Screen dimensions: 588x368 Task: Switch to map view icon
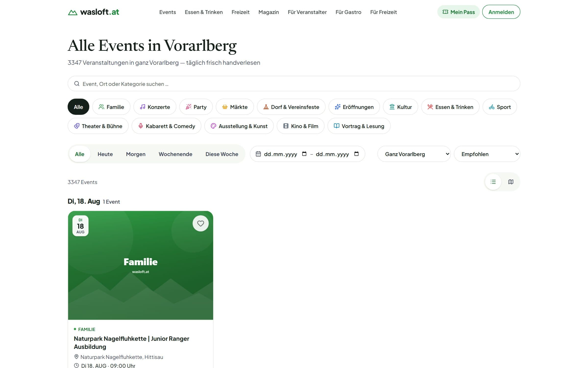511,182
